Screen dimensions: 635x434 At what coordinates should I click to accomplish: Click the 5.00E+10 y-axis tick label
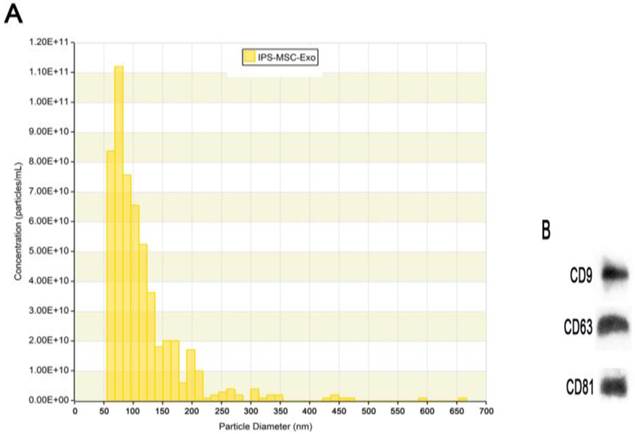point(52,251)
